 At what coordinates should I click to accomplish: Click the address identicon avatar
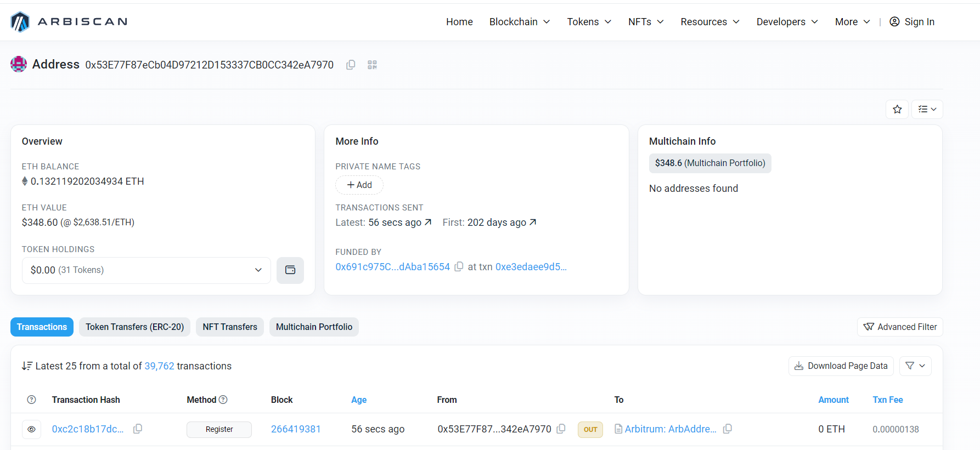(19, 64)
